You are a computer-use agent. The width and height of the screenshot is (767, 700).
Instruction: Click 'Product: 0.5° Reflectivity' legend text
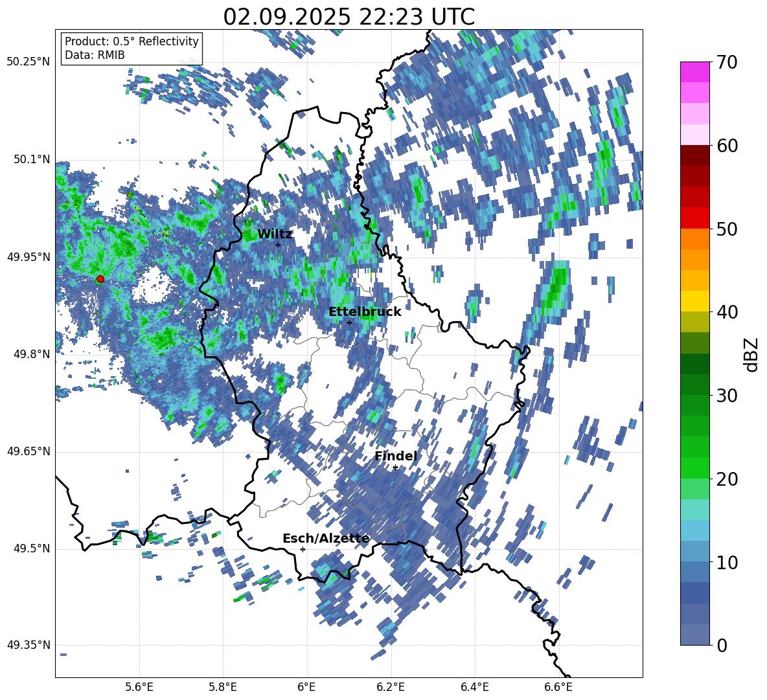point(132,41)
